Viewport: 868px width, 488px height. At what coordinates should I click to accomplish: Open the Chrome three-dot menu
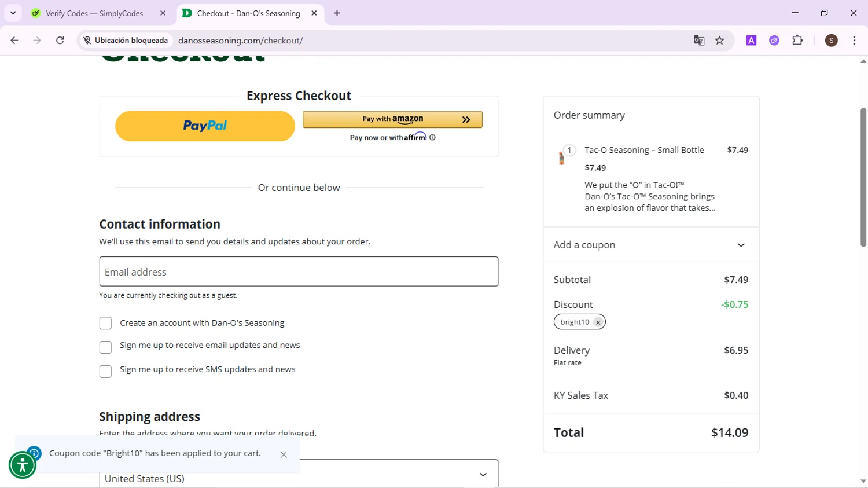854,41
